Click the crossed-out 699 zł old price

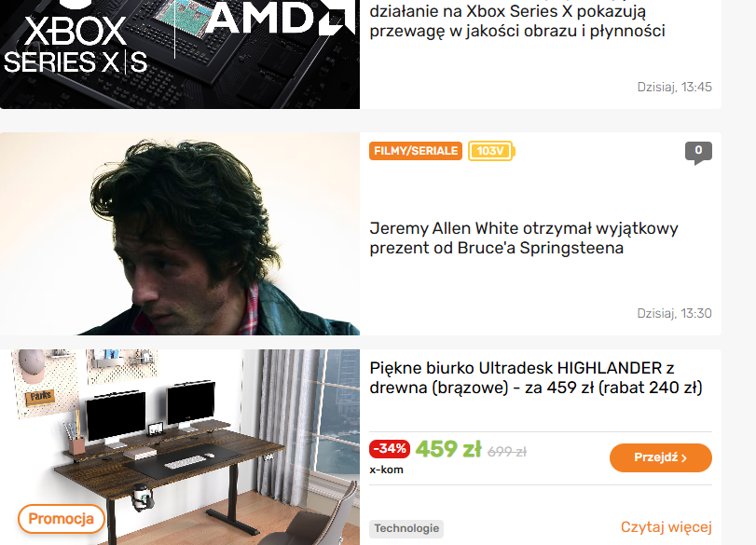coord(507,452)
